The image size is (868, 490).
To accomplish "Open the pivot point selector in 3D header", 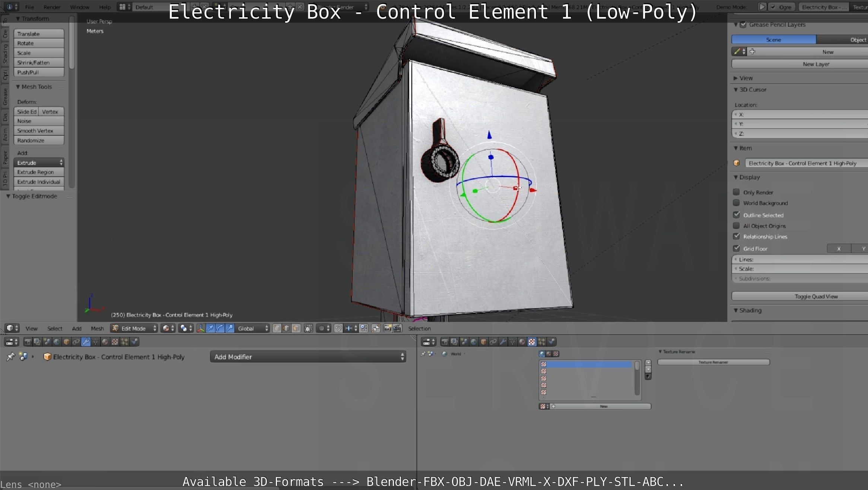I will point(186,328).
